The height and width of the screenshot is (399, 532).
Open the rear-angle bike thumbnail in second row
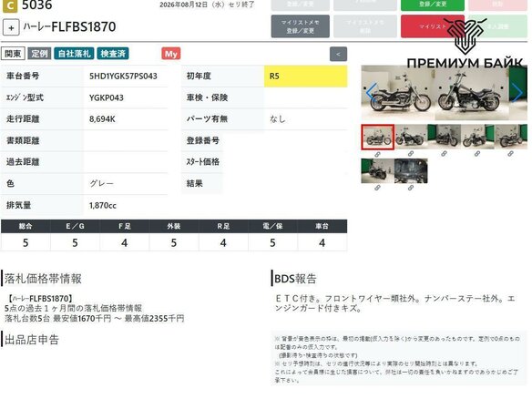pyautogui.click(x=378, y=170)
